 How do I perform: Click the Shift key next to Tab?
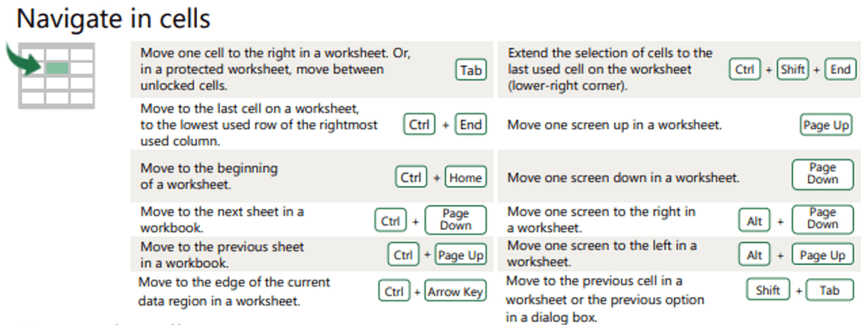pyautogui.click(x=768, y=291)
